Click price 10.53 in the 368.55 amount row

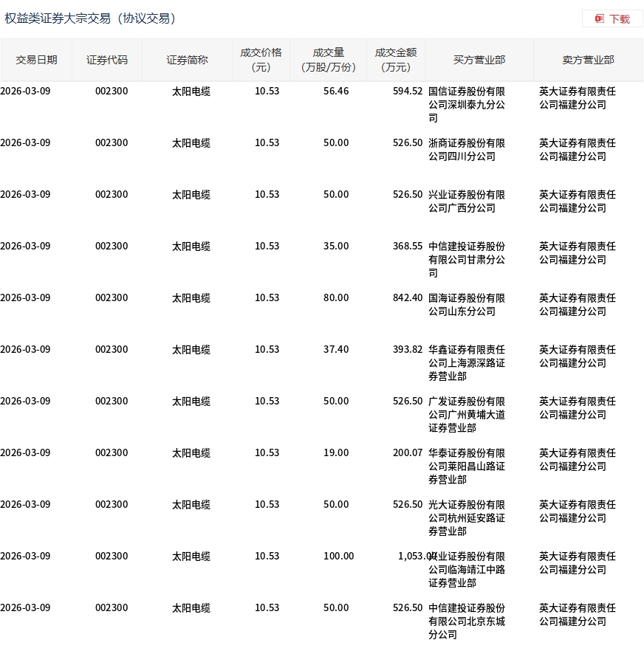tap(267, 247)
